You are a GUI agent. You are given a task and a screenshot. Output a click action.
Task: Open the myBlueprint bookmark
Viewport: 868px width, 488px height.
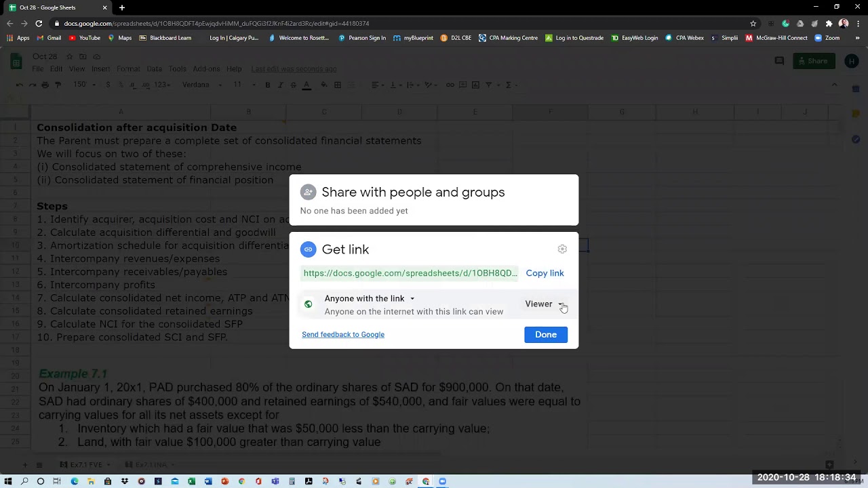[413, 38]
